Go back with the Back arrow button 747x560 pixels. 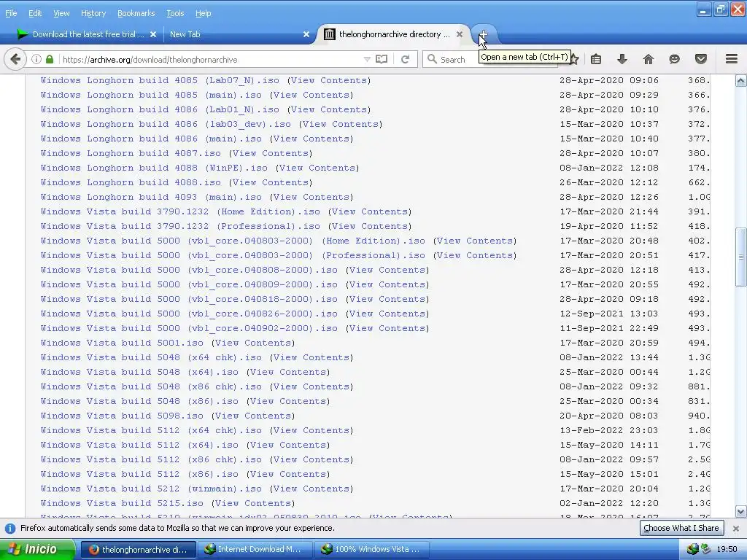(15, 60)
